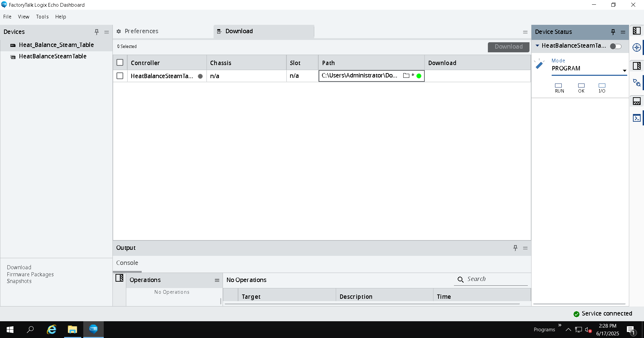Image resolution: width=644 pixels, height=338 pixels.
Task: Open the console panel icon in right sidebar
Action: click(637, 118)
